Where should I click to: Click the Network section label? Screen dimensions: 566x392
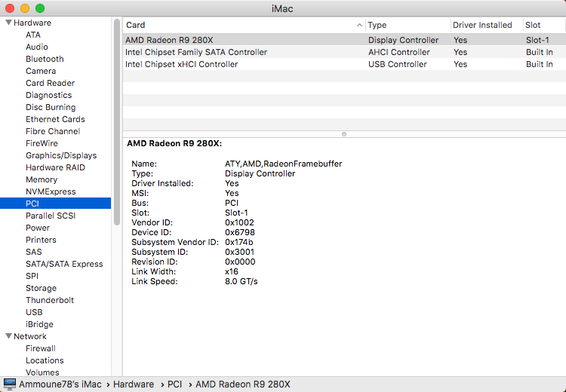point(30,336)
